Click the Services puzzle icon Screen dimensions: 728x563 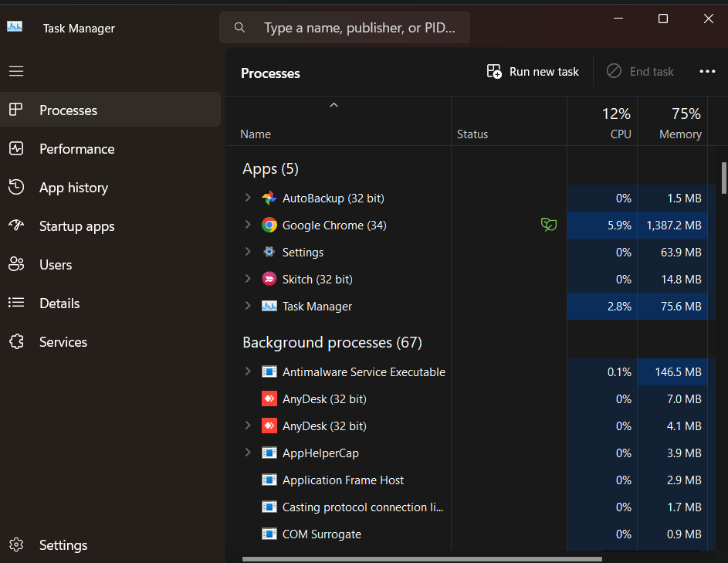pos(16,341)
